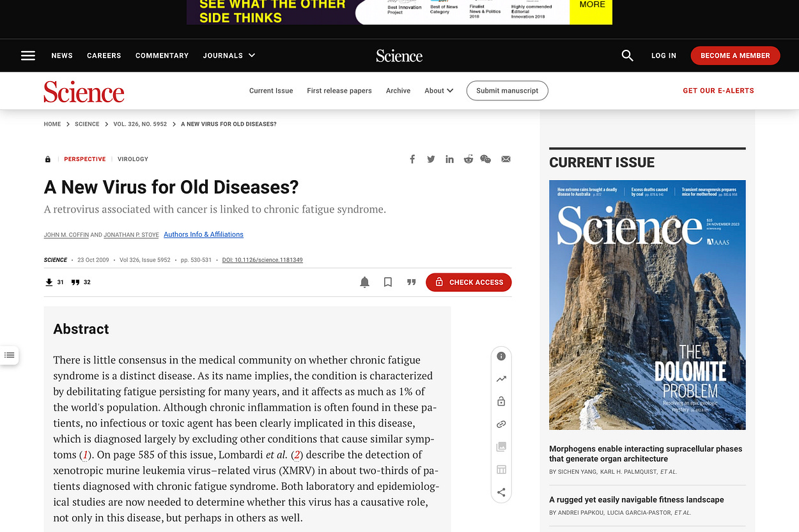Open reference 2 citation link
The height and width of the screenshot is (532, 799).
297,455
